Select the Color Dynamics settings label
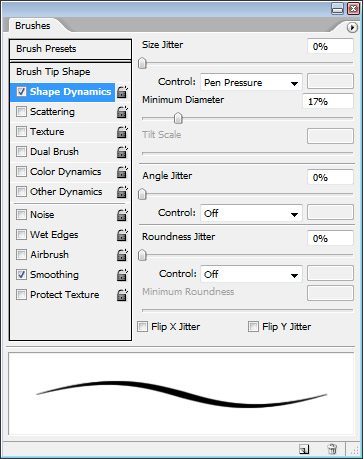Viewport: 364px width, 459px height. tap(66, 172)
